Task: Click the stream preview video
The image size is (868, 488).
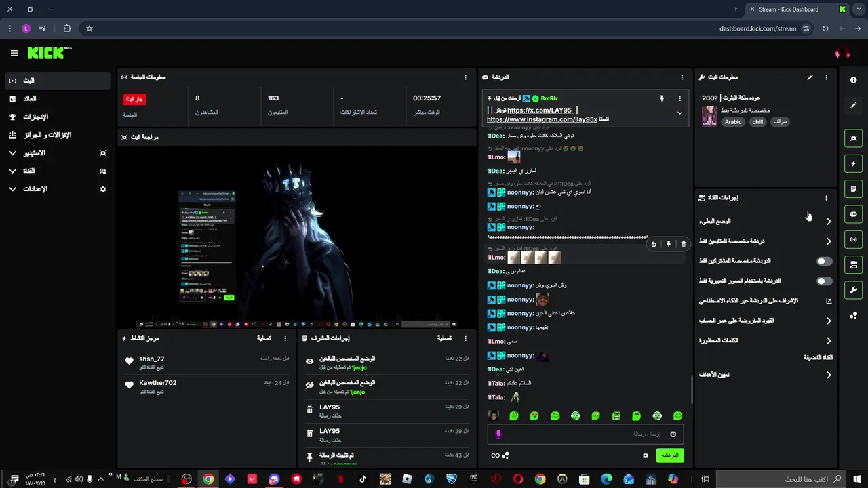Action: pyautogui.click(x=297, y=237)
